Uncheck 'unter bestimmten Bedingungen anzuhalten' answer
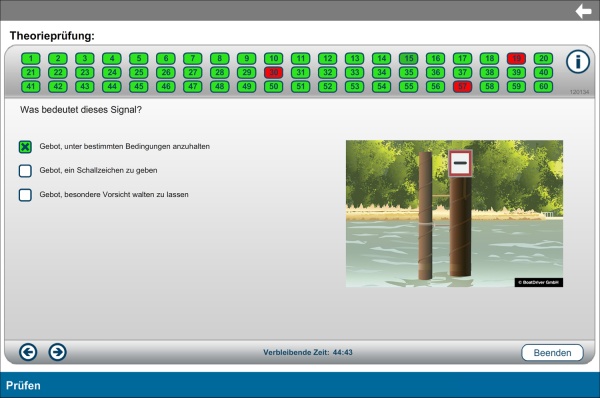Viewport: 600px width, 398px height. pos(25,147)
